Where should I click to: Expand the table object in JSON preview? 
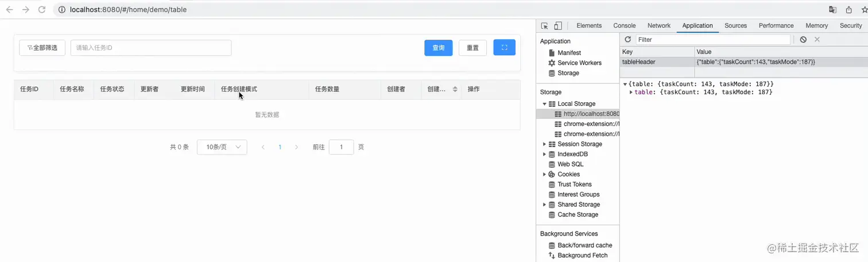[x=631, y=92]
